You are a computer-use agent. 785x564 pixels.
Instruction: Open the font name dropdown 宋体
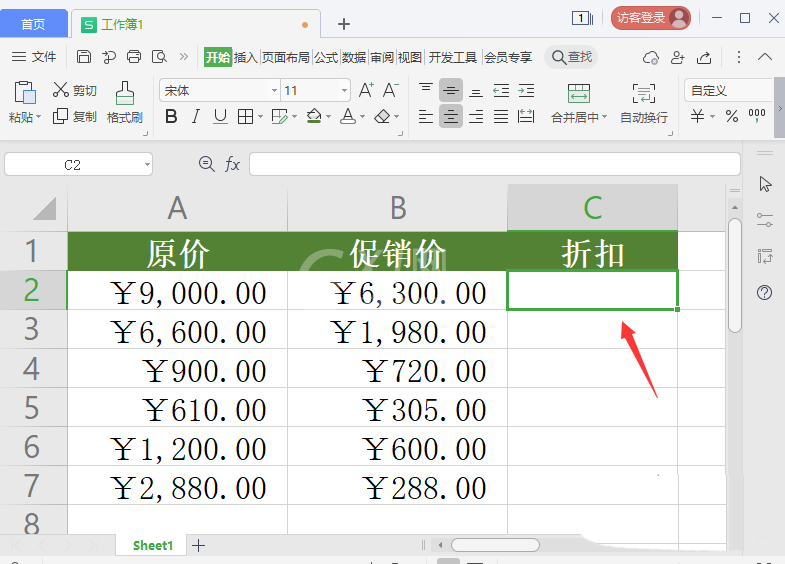(274, 91)
